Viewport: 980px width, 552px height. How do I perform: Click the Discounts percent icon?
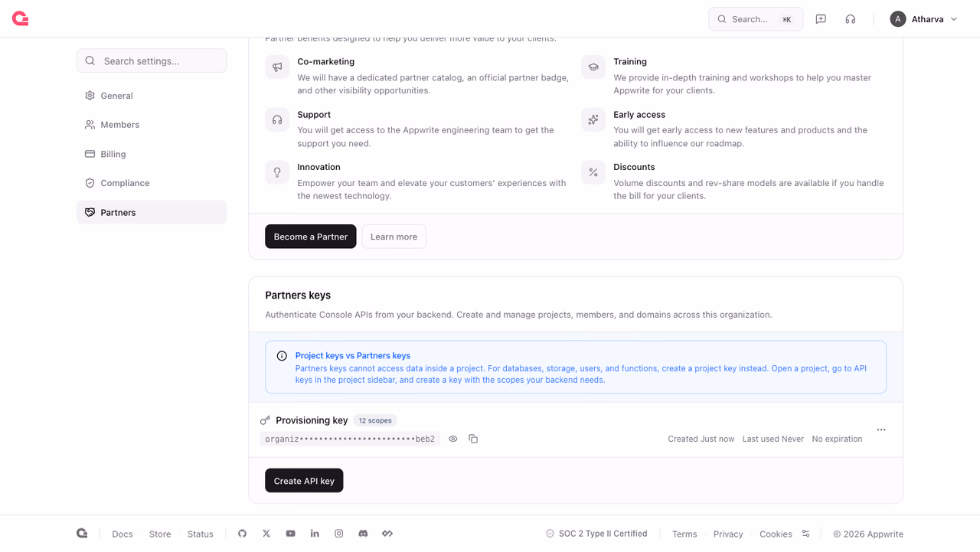point(593,172)
